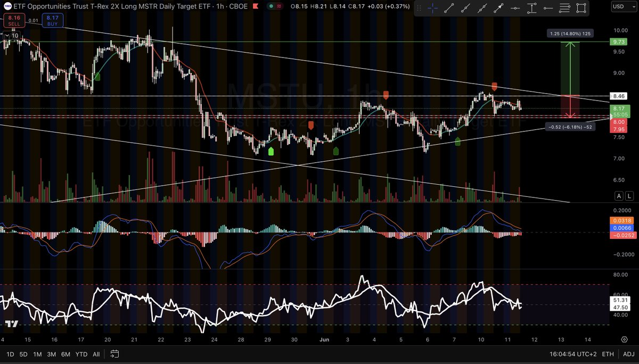
Task: Select the parallel lines Fib tool
Action: tap(565, 8)
